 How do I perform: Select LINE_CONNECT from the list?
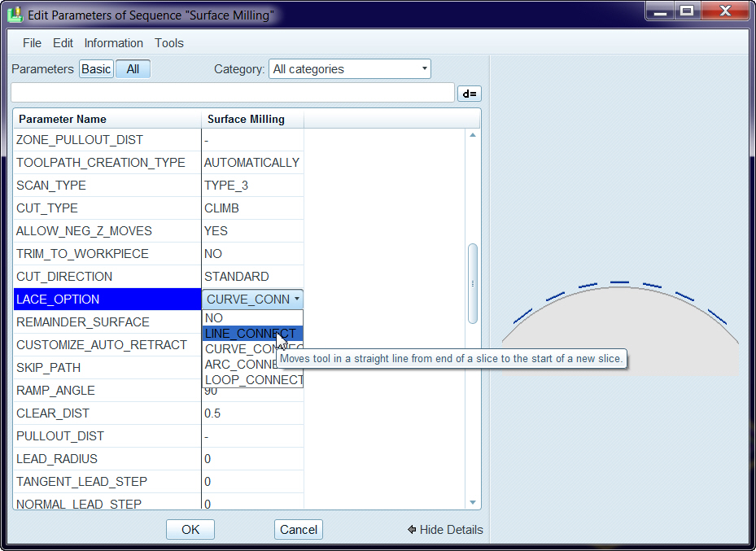251,334
